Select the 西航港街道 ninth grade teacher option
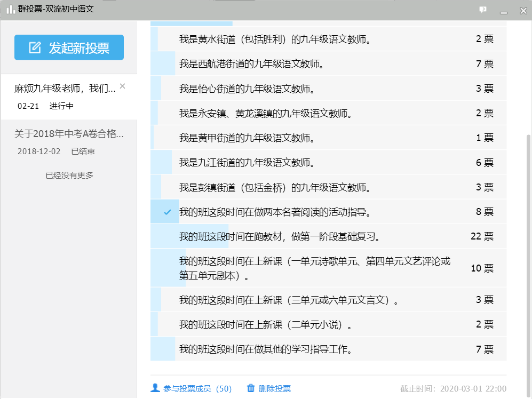Viewport: 532px width, 399px height. point(328,64)
